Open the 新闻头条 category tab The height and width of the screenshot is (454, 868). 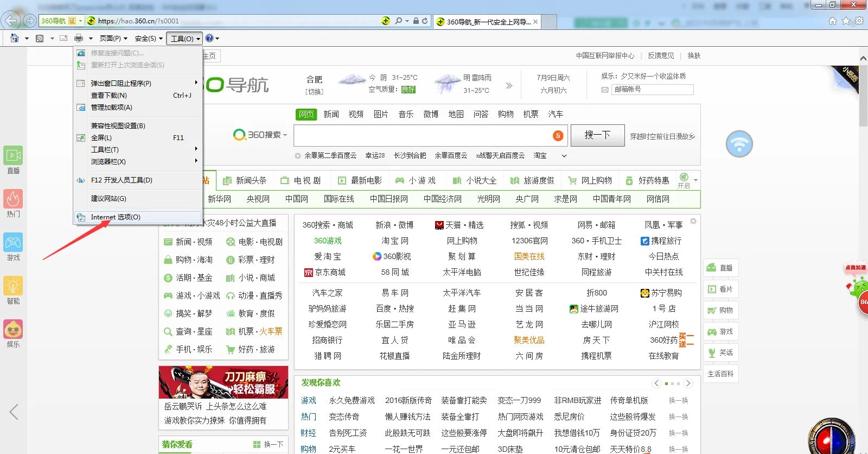tap(245, 180)
